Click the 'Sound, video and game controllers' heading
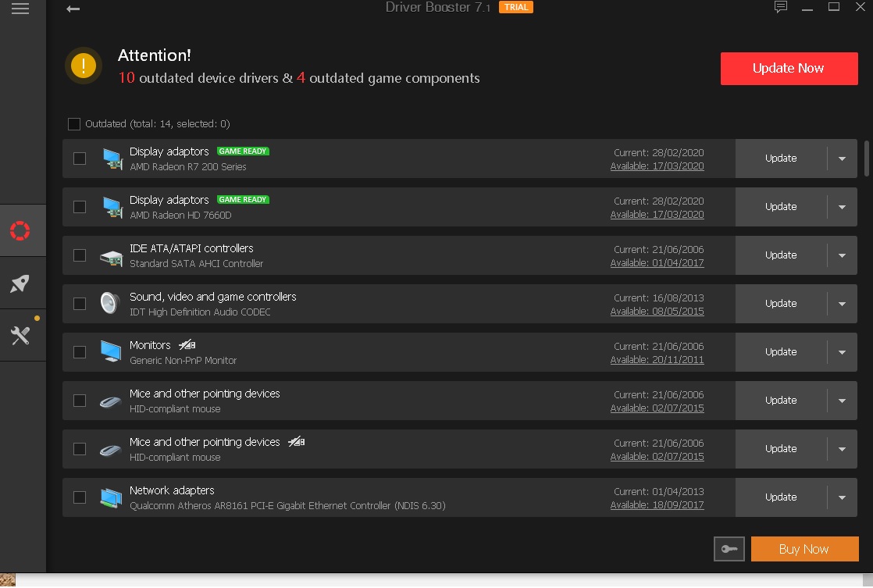Image resolution: width=873 pixels, height=588 pixels. click(212, 297)
